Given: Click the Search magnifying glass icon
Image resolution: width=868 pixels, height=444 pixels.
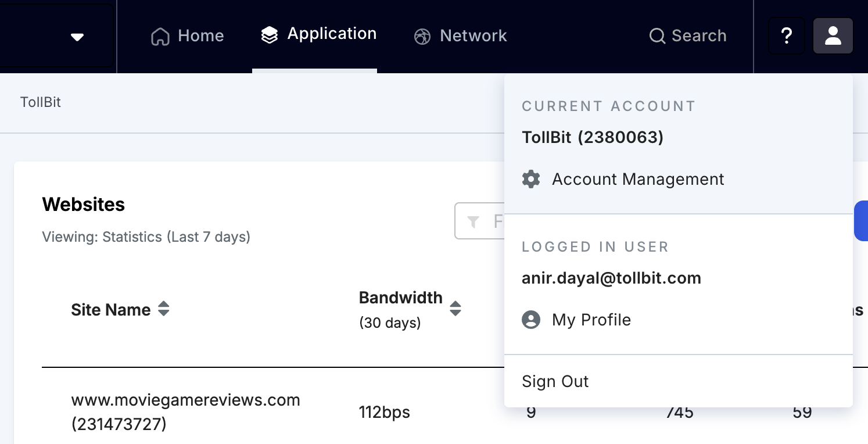Looking at the screenshot, I should 657,37.
